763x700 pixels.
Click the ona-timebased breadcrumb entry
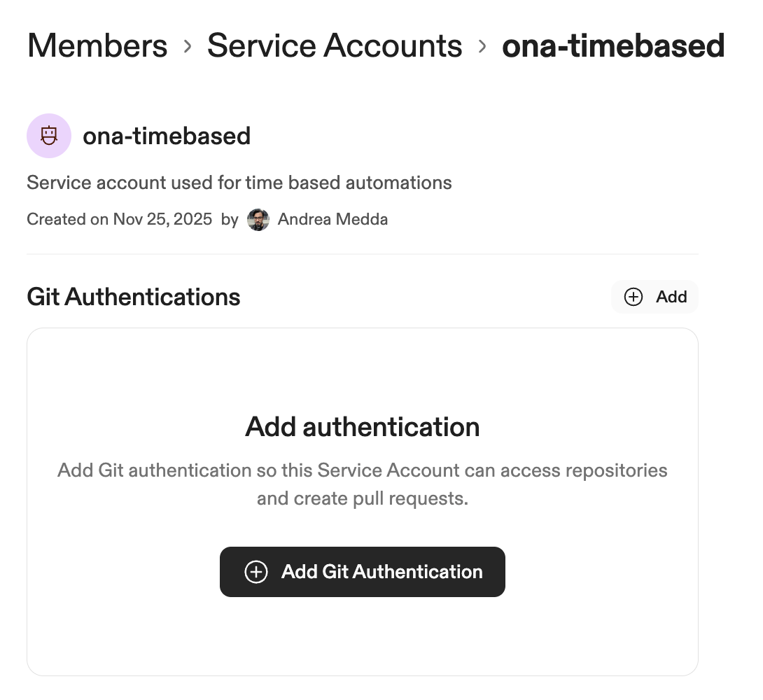(612, 45)
